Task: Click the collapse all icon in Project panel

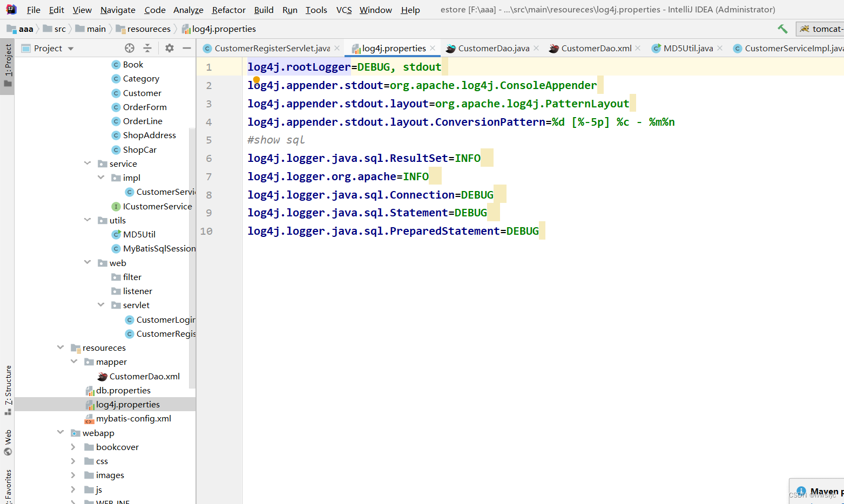Action: point(147,48)
